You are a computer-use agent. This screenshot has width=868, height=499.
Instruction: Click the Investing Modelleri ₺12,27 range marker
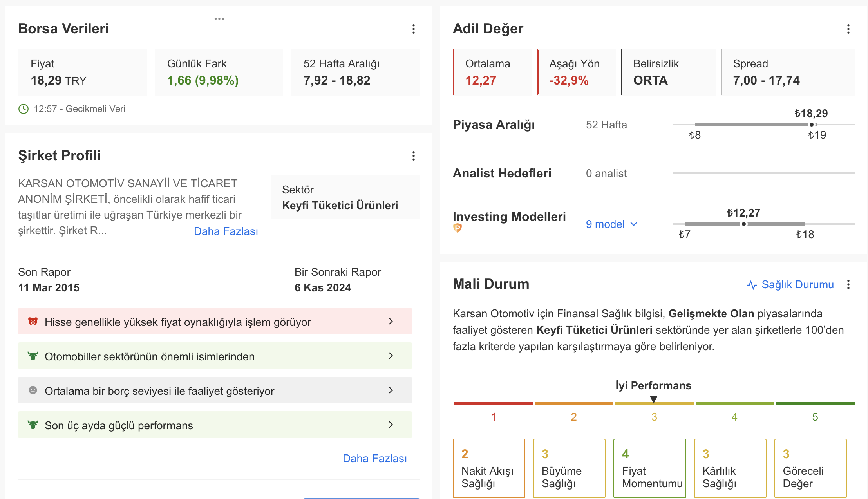click(x=743, y=224)
